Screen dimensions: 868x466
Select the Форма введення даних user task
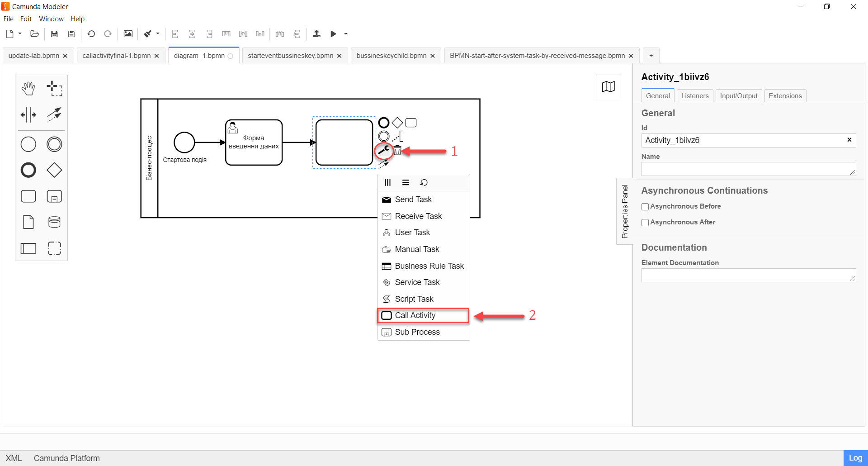(x=254, y=143)
